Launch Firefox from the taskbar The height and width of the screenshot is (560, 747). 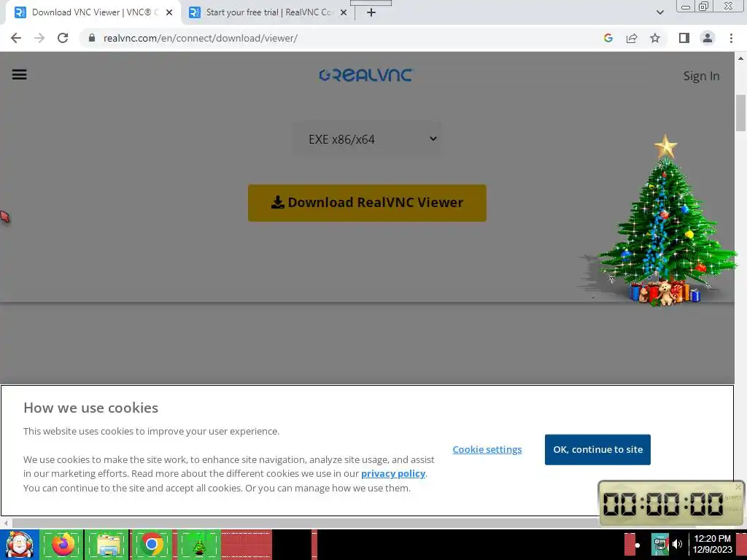pyautogui.click(x=63, y=545)
